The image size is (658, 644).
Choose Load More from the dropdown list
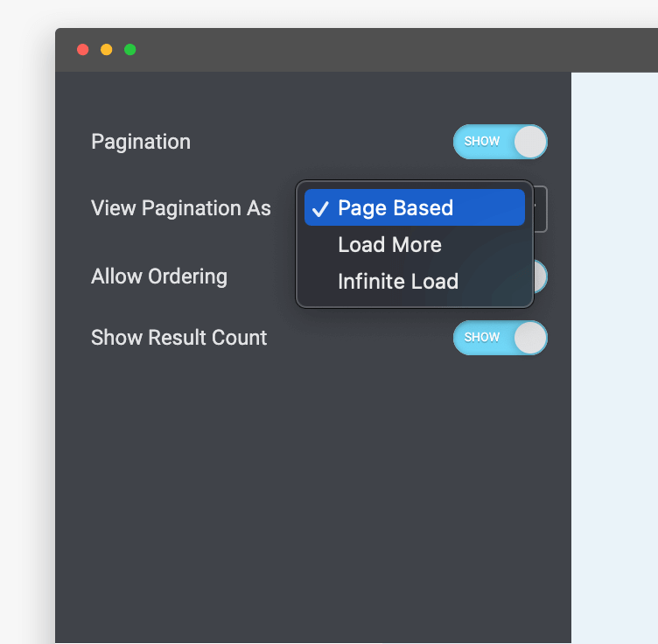tap(389, 245)
